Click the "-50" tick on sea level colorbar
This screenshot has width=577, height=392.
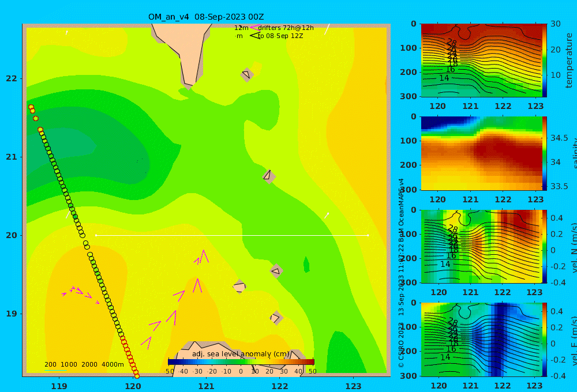pyautogui.click(x=169, y=371)
